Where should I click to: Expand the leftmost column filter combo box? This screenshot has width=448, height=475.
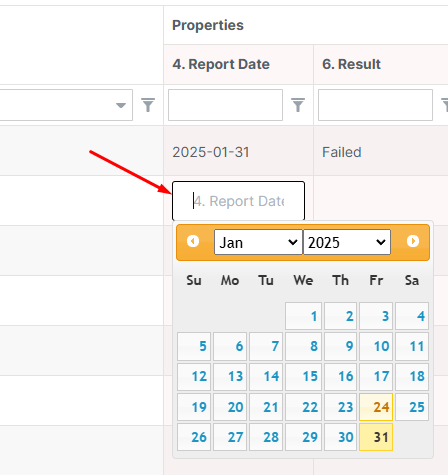click(66, 105)
